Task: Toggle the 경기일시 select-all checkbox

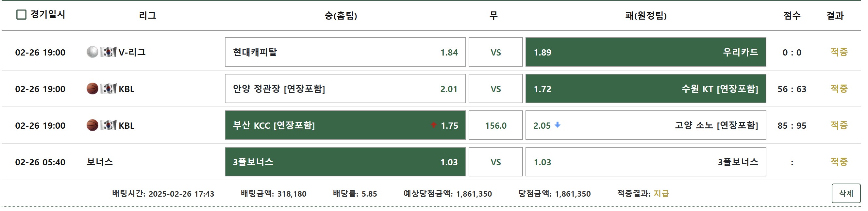Action: (22, 14)
